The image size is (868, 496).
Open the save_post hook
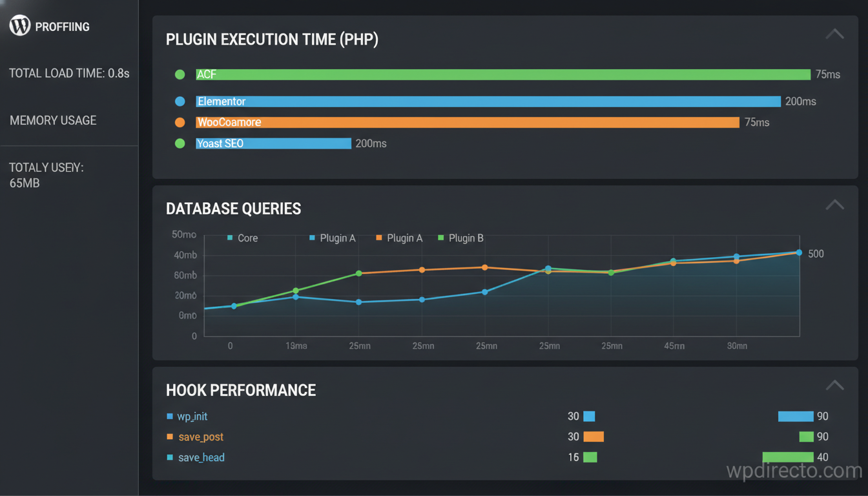point(201,437)
